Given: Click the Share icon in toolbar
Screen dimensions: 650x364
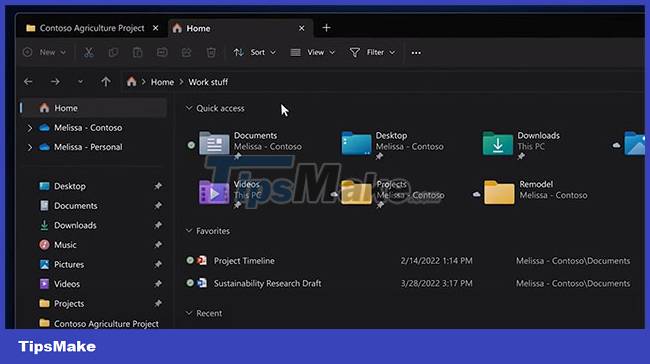Looking at the screenshot, I should click(187, 53).
